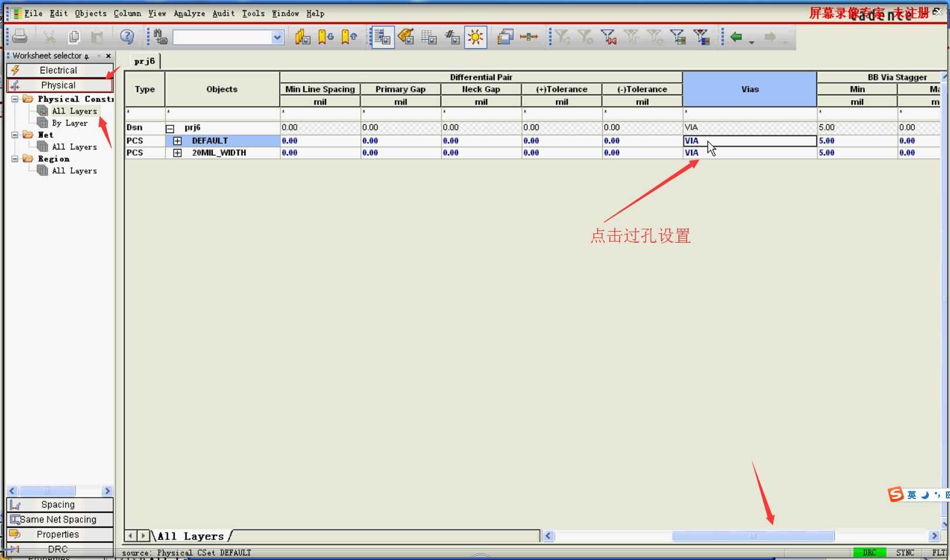Click the green DRC status indicator
The width and height of the screenshot is (950, 560).
[x=870, y=553]
